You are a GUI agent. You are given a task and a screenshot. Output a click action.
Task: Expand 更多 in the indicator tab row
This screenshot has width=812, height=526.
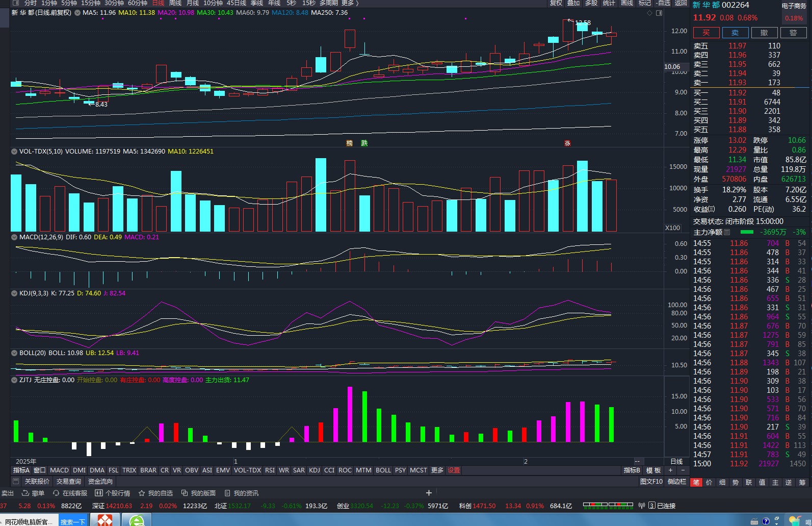pyautogui.click(x=437, y=470)
